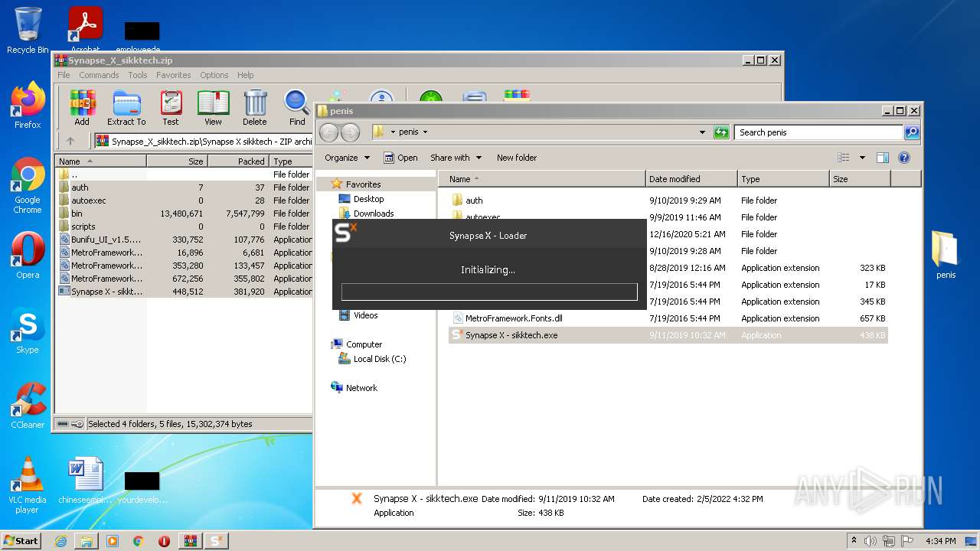
Task: Open WinRAR File menu
Action: point(64,75)
